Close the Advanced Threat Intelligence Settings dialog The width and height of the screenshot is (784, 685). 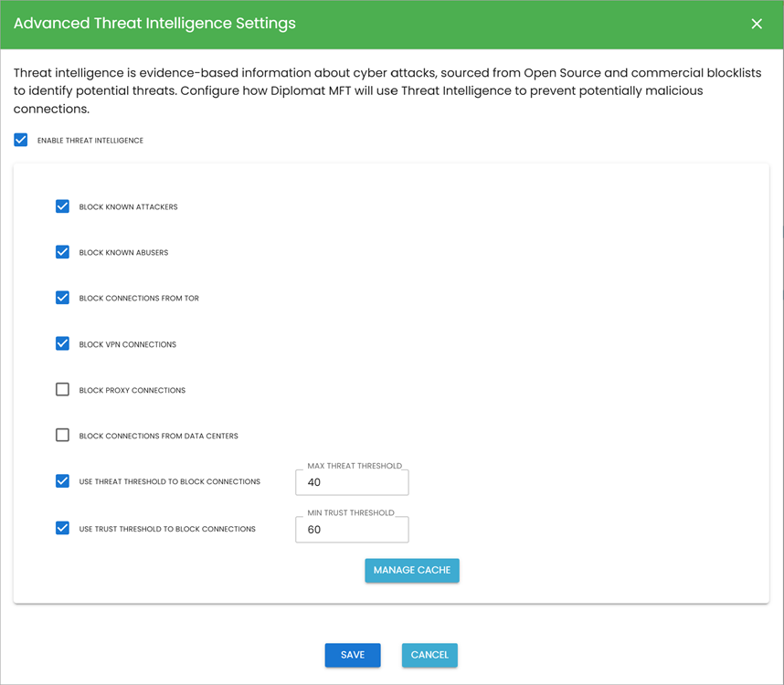(757, 24)
